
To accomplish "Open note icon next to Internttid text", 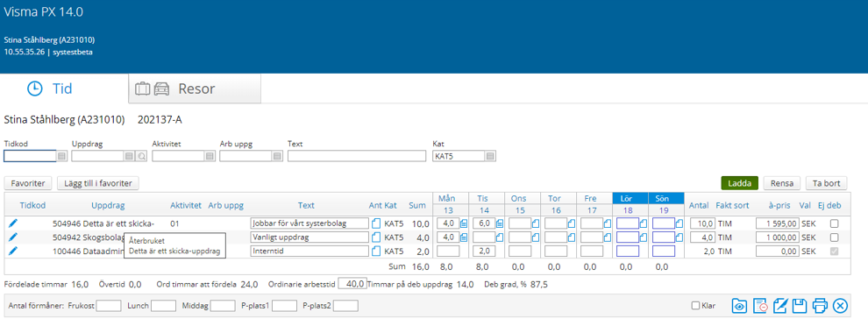I will coord(376,252).
